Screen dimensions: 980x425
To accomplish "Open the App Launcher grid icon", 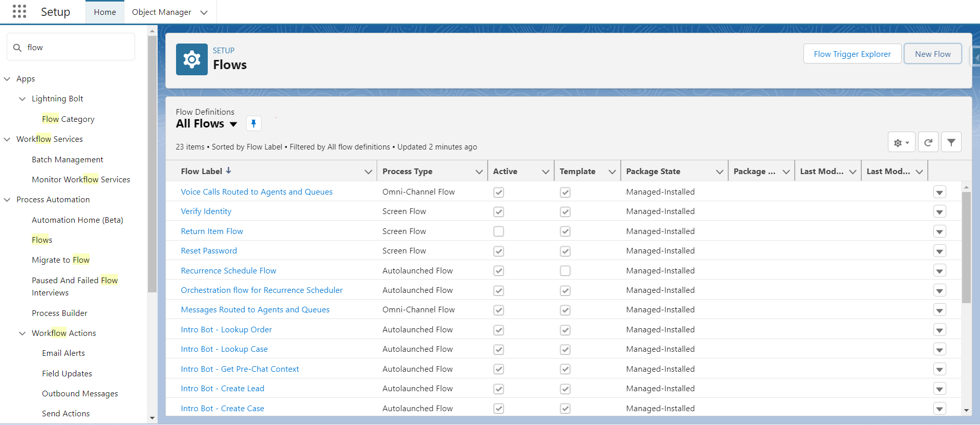I will [19, 11].
